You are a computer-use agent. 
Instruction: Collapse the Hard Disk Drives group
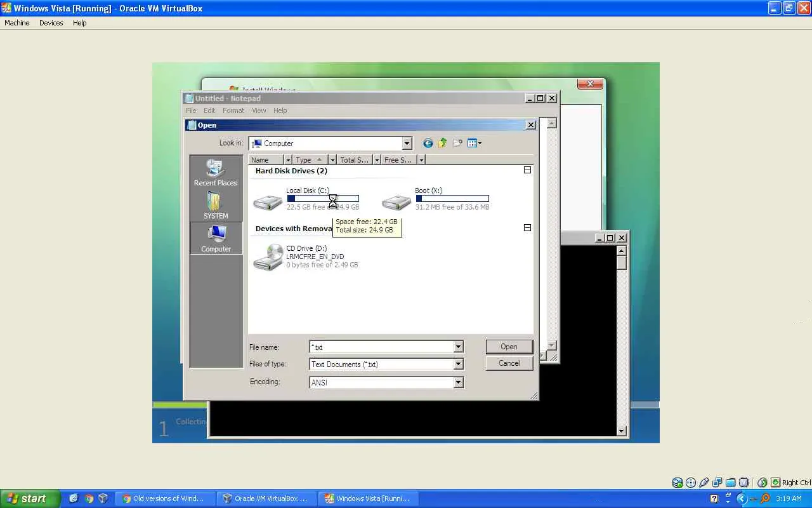coord(527,170)
